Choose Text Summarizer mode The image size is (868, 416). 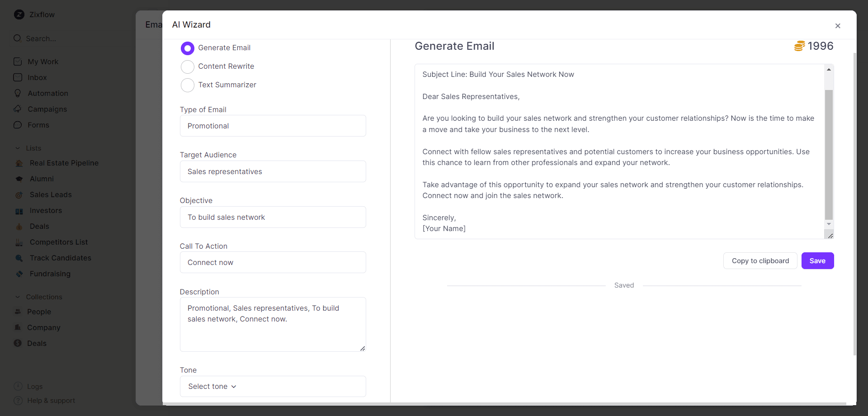[x=187, y=85]
